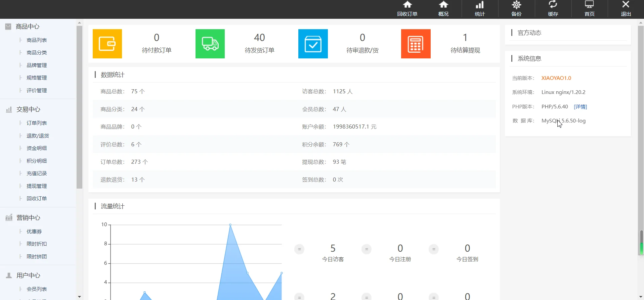This screenshot has width=644, height=300.
Task: Open 提现管理 in the sidebar
Action: pos(37,186)
